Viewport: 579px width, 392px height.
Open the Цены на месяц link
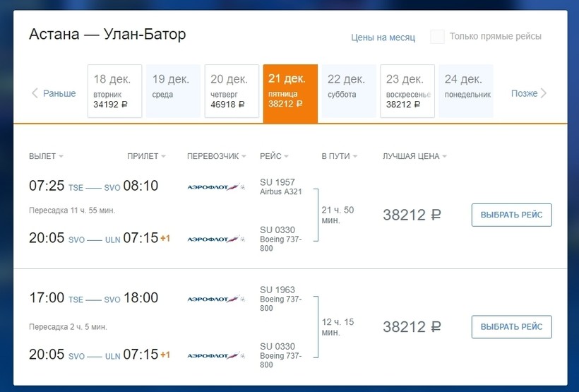(x=383, y=37)
